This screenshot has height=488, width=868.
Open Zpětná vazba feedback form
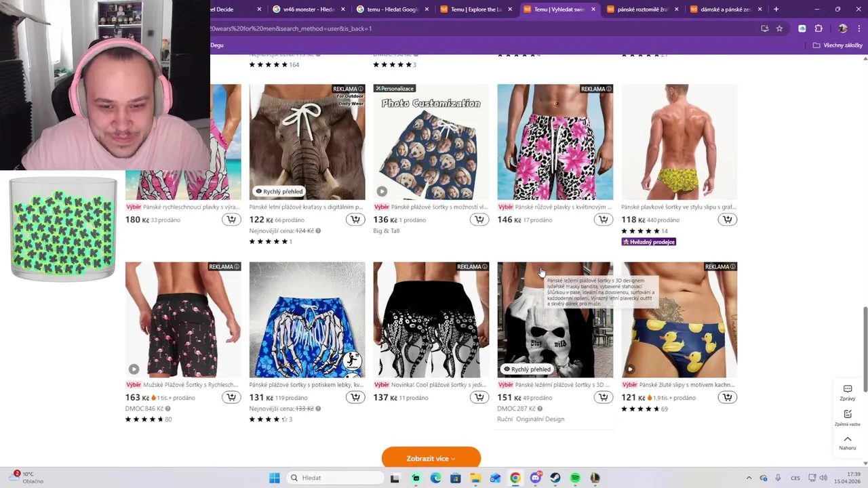click(x=848, y=418)
